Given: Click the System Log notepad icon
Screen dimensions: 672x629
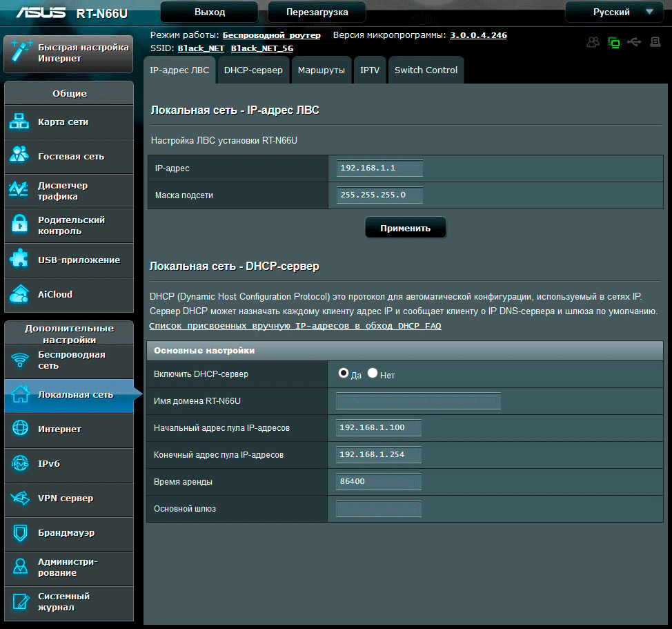Looking at the screenshot, I should 21,601.
